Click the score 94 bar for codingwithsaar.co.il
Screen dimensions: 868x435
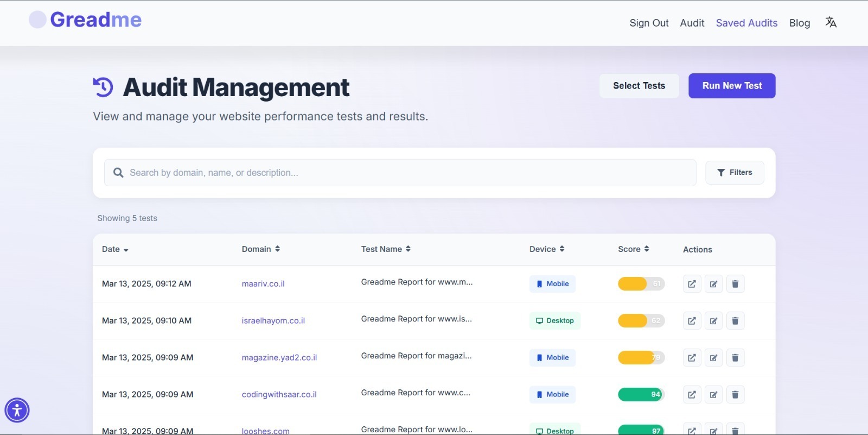coord(641,395)
